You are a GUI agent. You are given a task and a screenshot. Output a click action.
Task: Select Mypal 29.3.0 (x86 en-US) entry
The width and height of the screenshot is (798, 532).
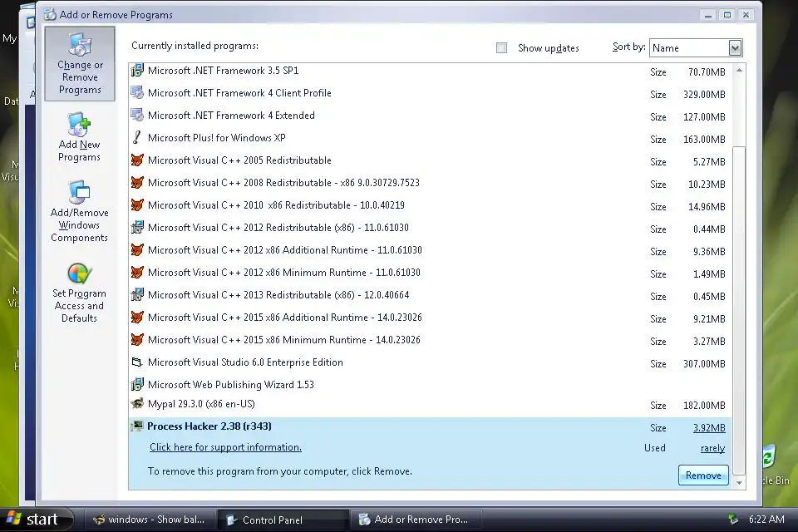pyautogui.click(x=431, y=405)
